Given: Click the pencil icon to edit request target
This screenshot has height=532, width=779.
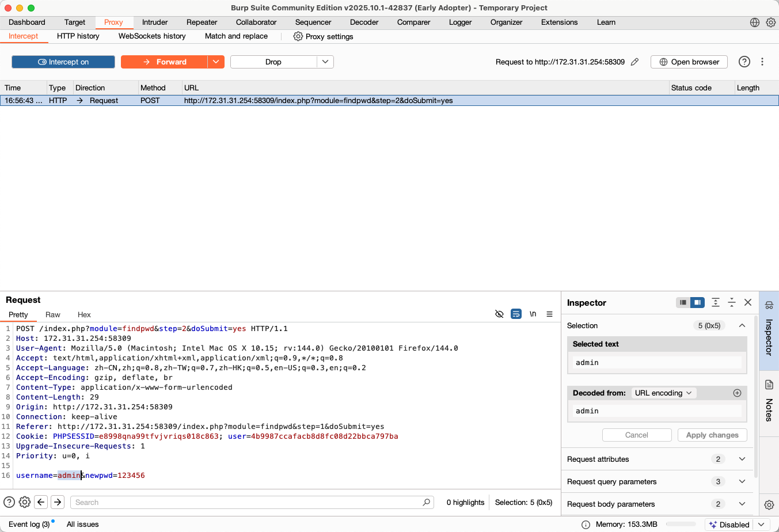Looking at the screenshot, I should coord(634,62).
